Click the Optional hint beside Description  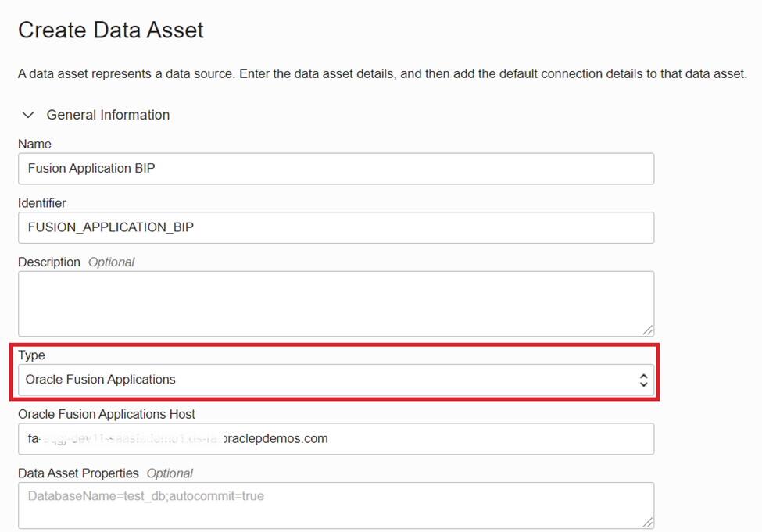tap(111, 262)
